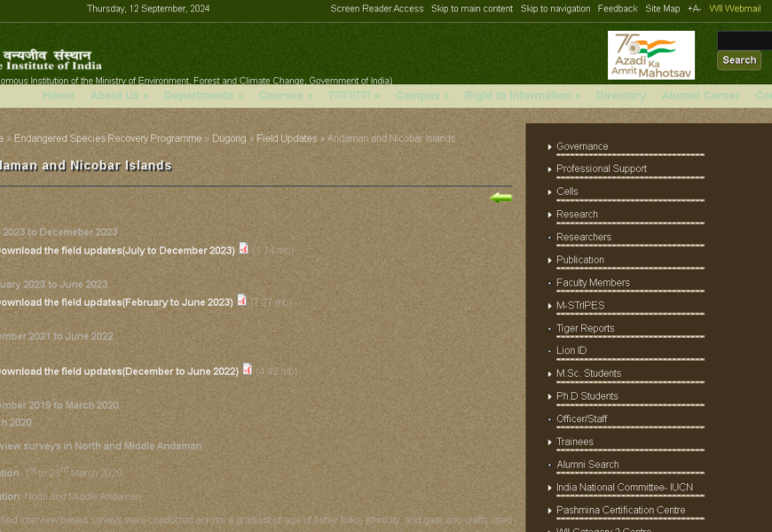Open the राजभाषा menu
Viewport: 772px width, 532px height.
pyautogui.click(x=354, y=96)
